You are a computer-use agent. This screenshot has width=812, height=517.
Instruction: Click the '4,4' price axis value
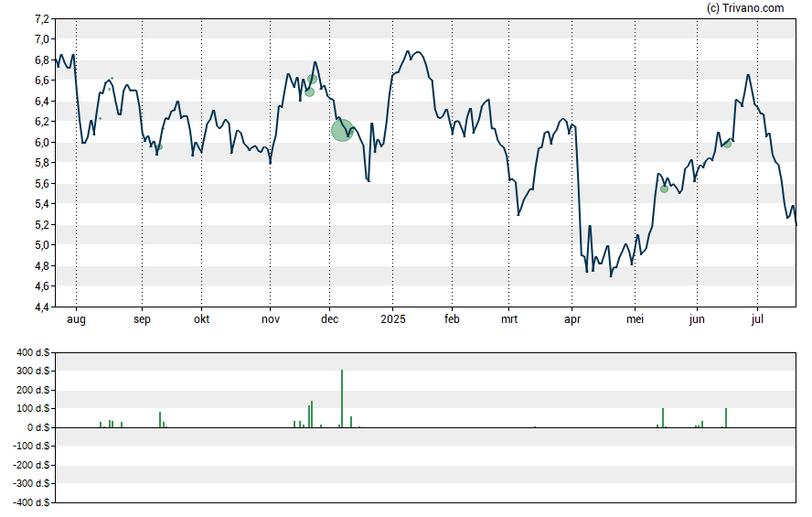(42, 307)
